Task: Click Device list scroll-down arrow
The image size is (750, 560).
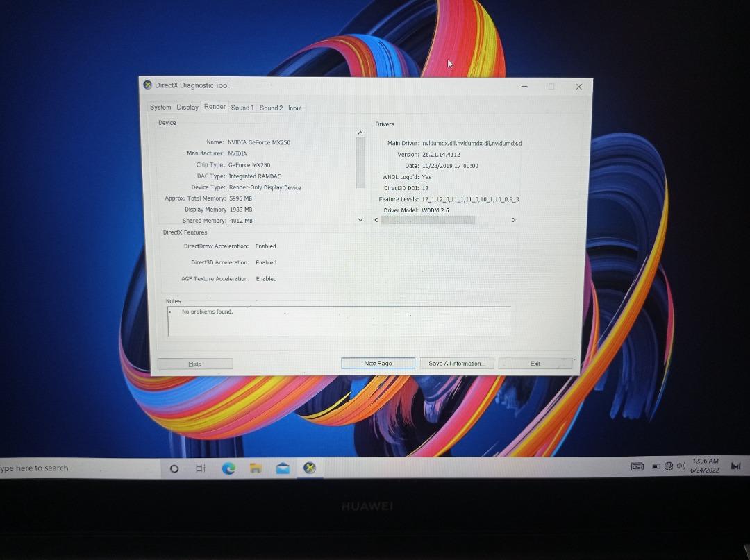Action: coord(360,220)
